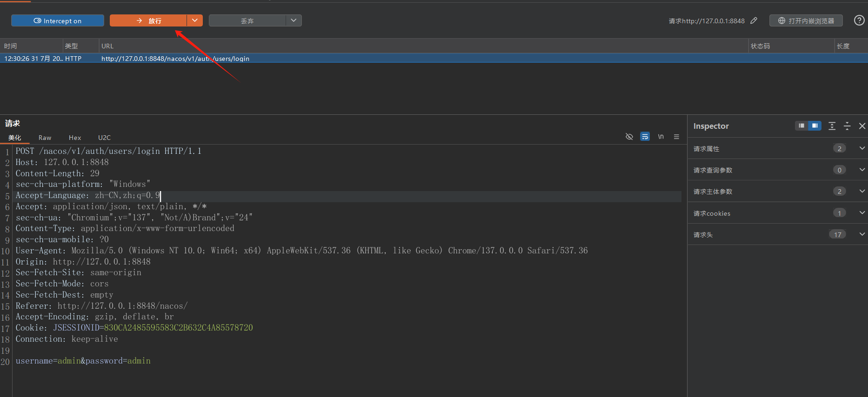This screenshot has height=397, width=868.
Task: Click the 请求查询参数 label
Action: click(713, 170)
